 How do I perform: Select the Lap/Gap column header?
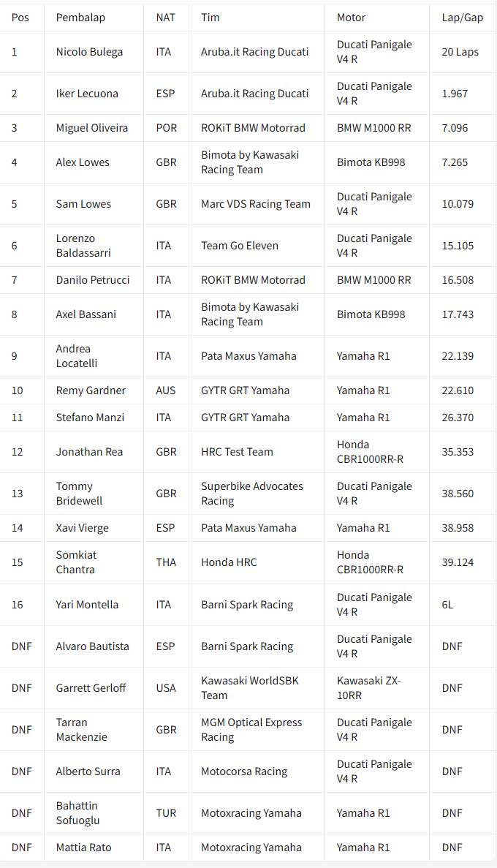[x=462, y=18]
